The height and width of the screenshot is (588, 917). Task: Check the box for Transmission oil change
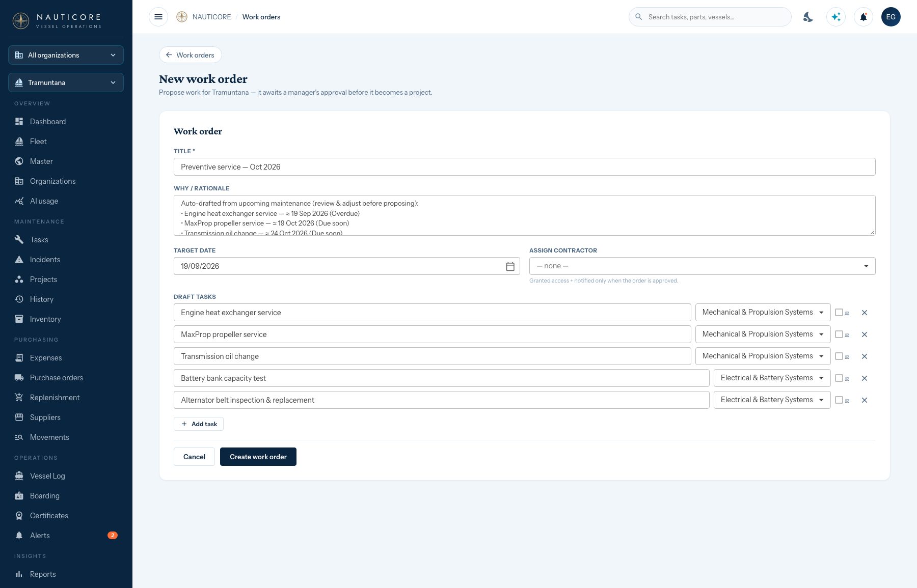point(839,356)
